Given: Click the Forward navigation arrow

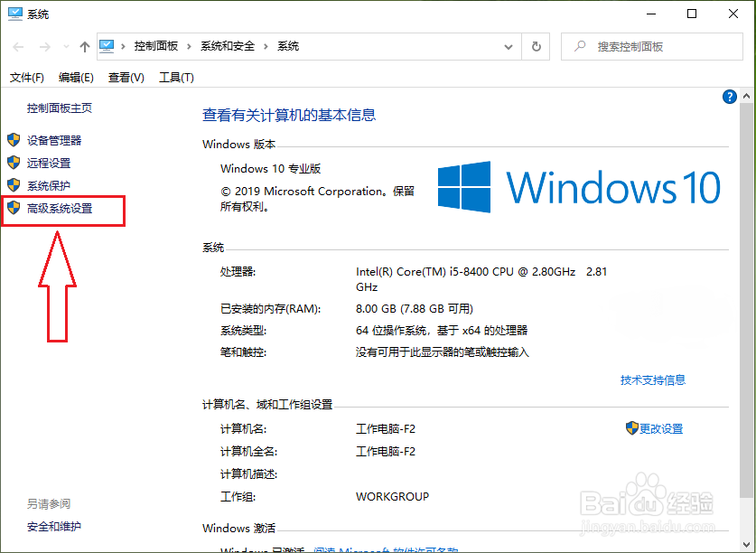Looking at the screenshot, I should pos(45,47).
